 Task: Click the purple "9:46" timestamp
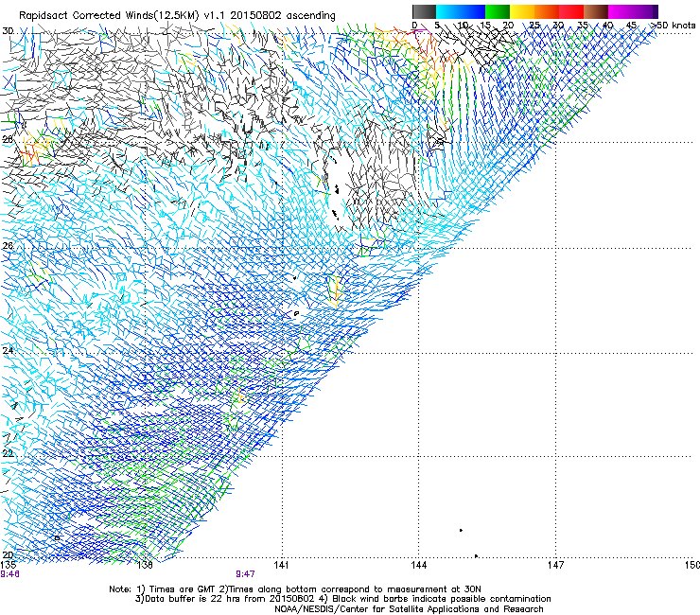point(9,574)
